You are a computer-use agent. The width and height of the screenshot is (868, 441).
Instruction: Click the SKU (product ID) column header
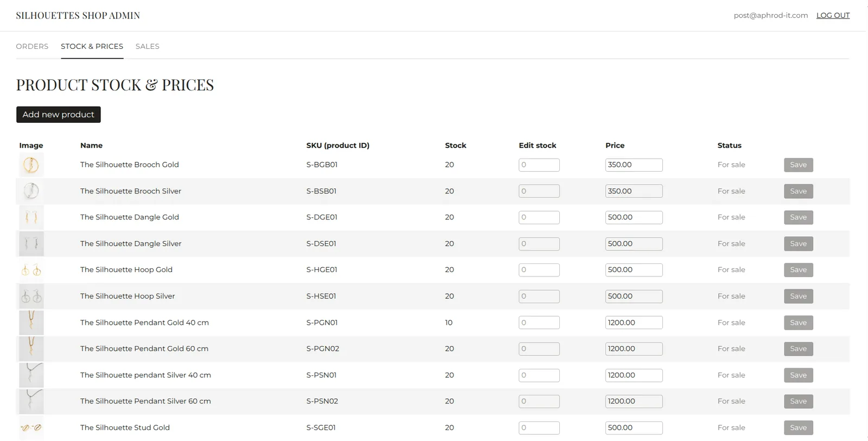337,146
